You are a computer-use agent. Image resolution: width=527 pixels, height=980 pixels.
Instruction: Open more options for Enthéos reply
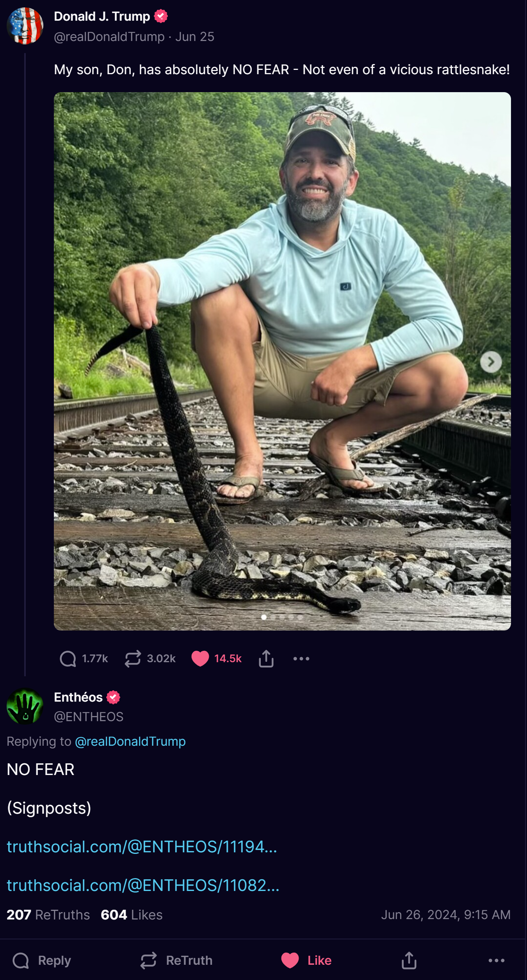point(497,960)
